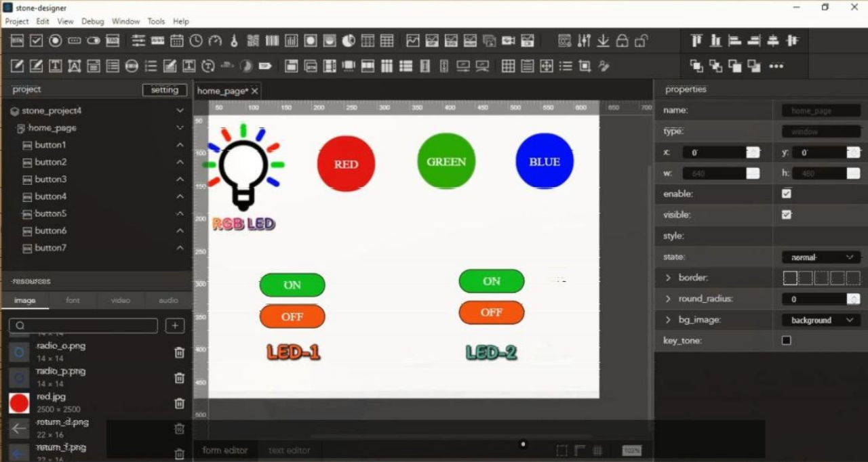Click the pie chart widget icon
Image resolution: width=868 pixels, height=462 pixels.
point(349,41)
